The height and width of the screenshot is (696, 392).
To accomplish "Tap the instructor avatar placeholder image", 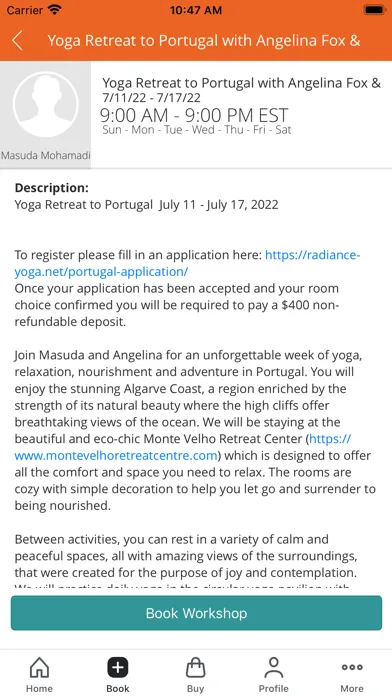I will pos(46,105).
